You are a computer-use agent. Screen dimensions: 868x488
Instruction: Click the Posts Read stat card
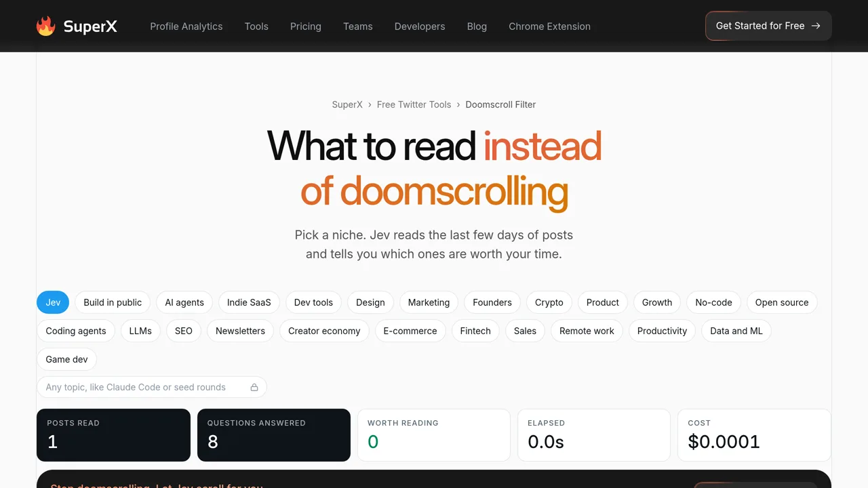tap(113, 435)
